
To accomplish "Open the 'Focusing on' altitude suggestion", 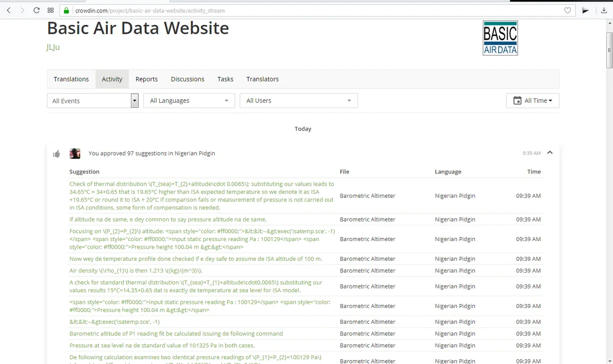I will [x=202, y=239].
